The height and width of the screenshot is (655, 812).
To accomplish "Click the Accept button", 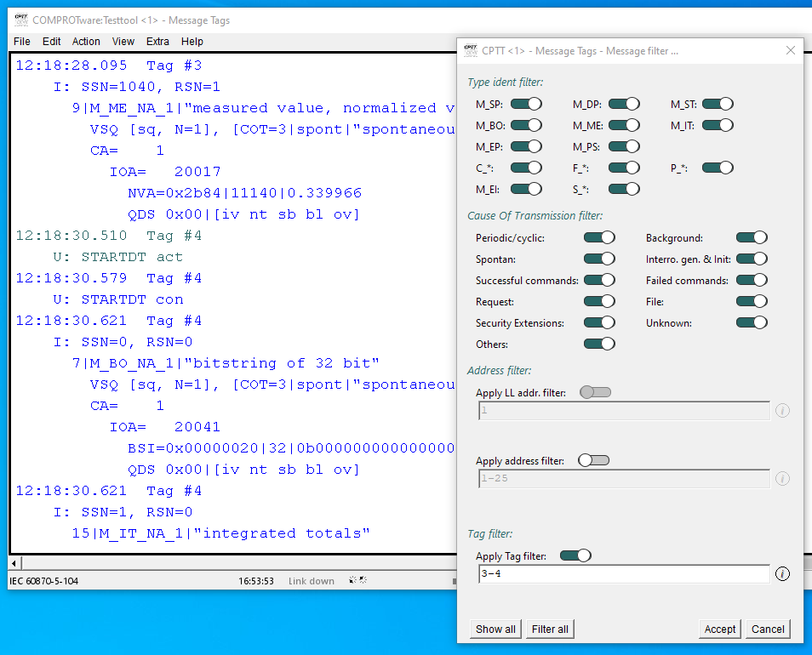I will [x=719, y=629].
